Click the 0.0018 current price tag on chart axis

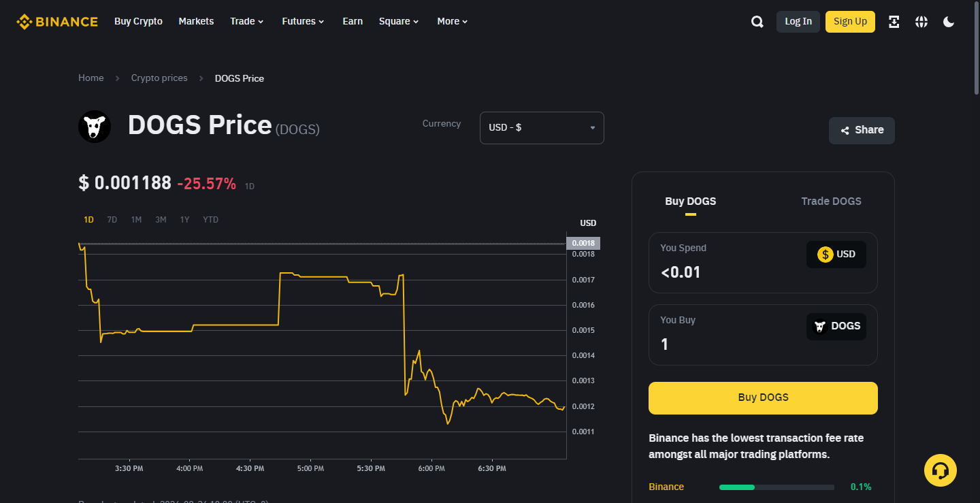[583, 243]
